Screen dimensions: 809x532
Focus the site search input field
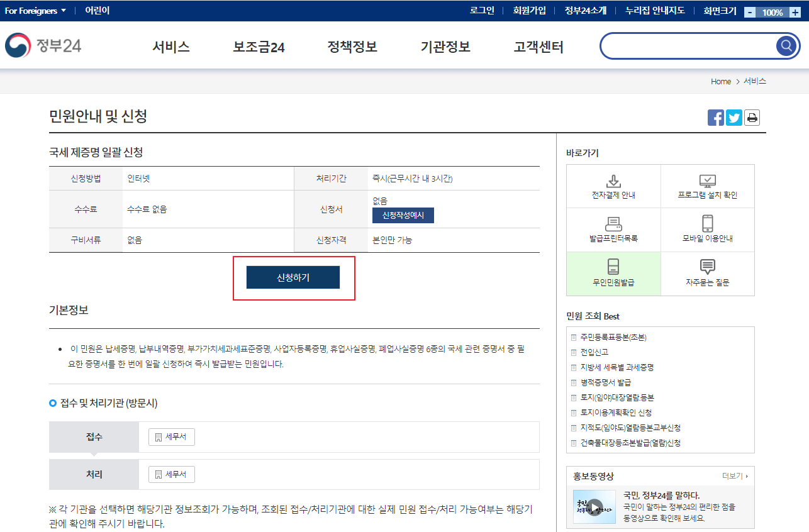689,46
